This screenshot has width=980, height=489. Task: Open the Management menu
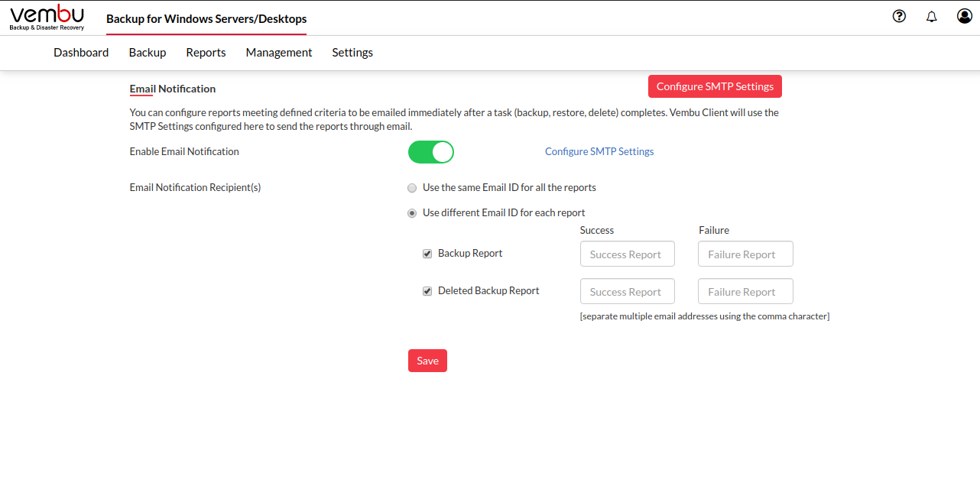[x=279, y=53]
